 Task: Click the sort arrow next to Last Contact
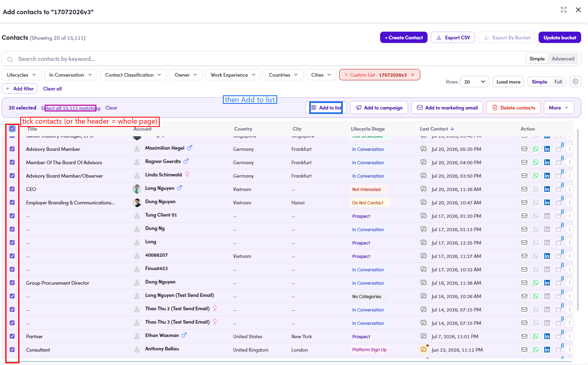452,129
